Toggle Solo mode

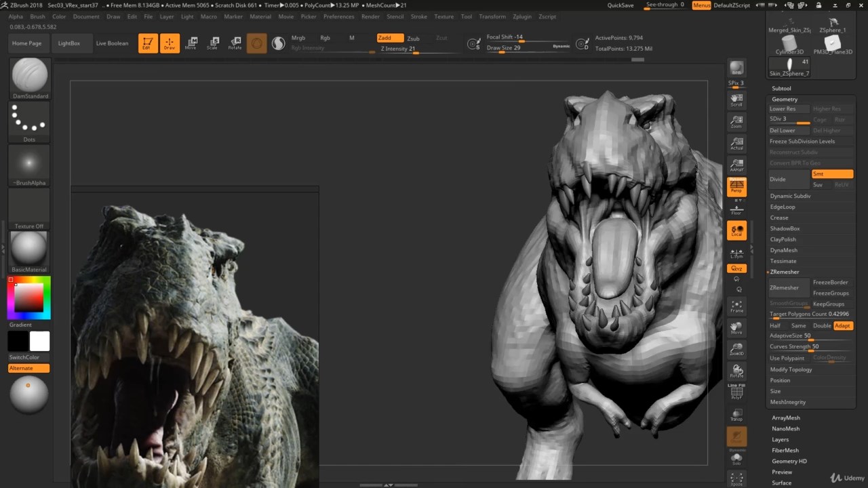click(736, 459)
